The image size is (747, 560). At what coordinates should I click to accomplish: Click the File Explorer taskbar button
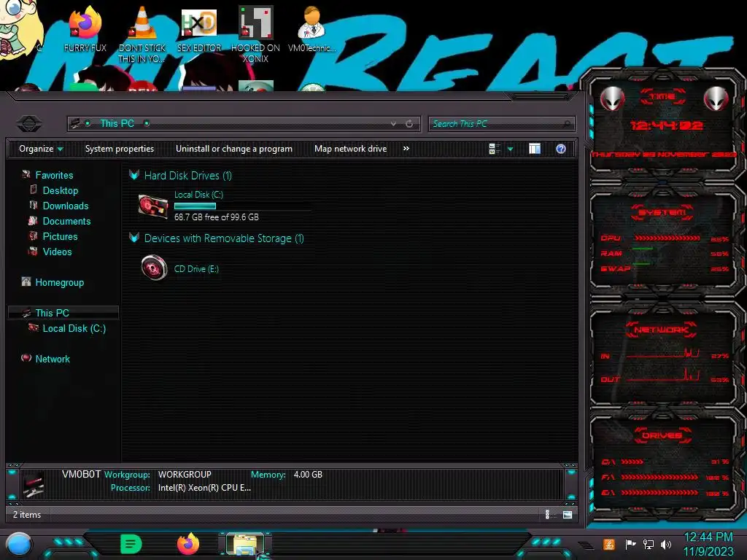[x=245, y=544]
